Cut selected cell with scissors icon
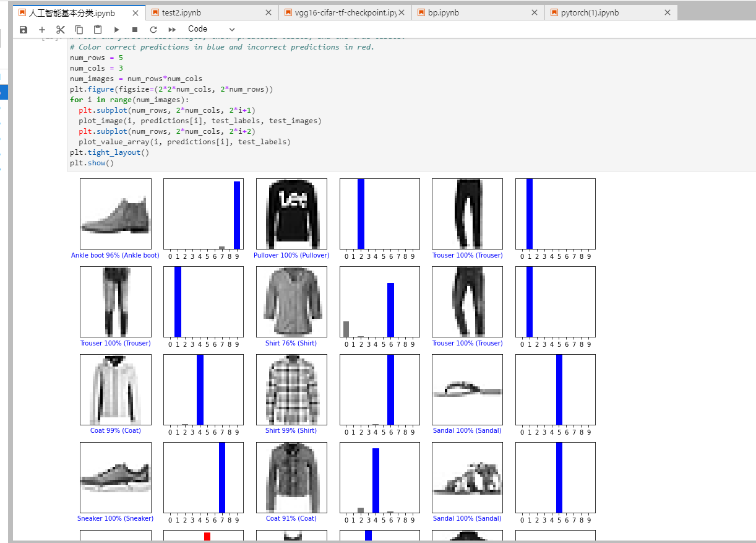Image resolution: width=756 pixels, height=543 pixels. 60,30
